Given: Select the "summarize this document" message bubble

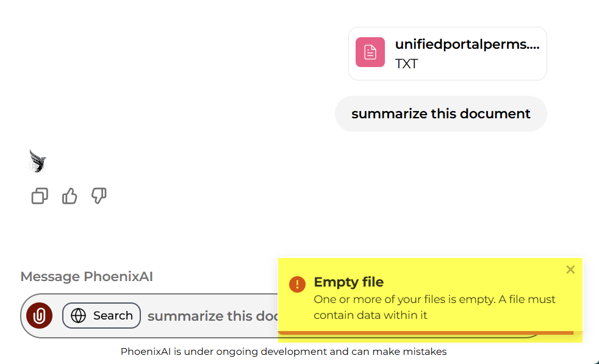Looking at the screenshot, I should [441, 114].
